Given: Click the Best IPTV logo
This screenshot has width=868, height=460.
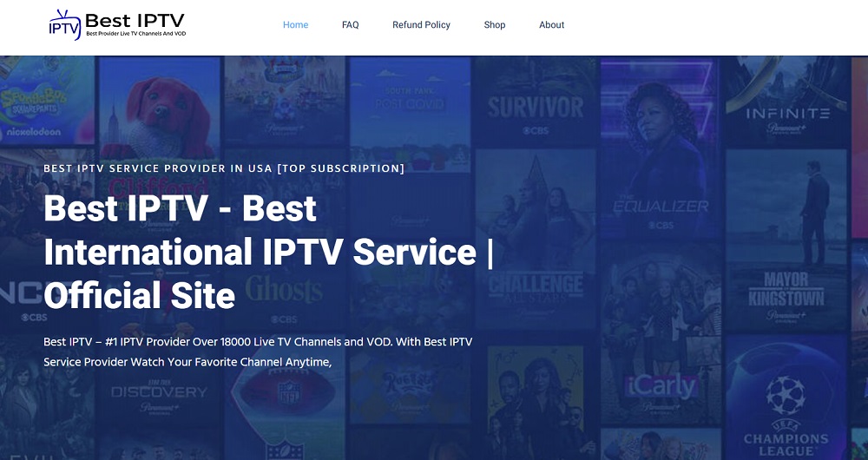Looking at the screenshot, I should pos(117,25).
